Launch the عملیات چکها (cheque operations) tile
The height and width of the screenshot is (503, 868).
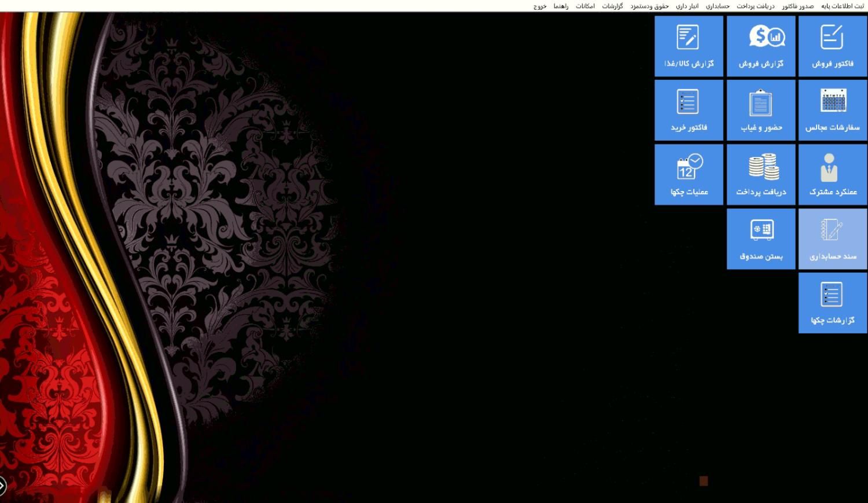click(x=689, y=174)
